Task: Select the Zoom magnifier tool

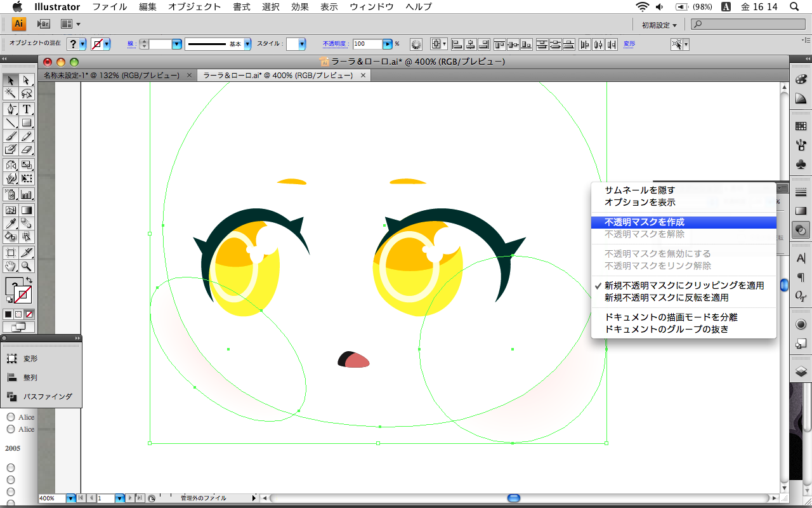Action: coord(27,266)
